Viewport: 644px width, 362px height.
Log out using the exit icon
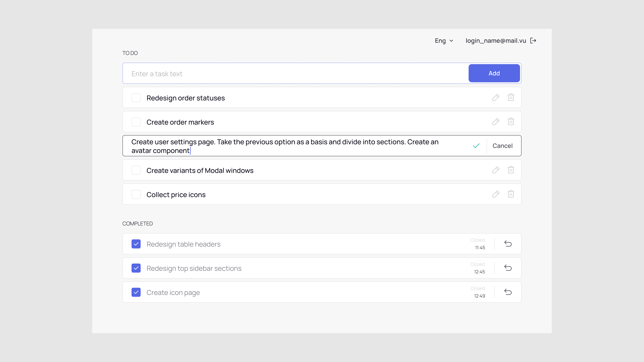click(x=533, y=41)
